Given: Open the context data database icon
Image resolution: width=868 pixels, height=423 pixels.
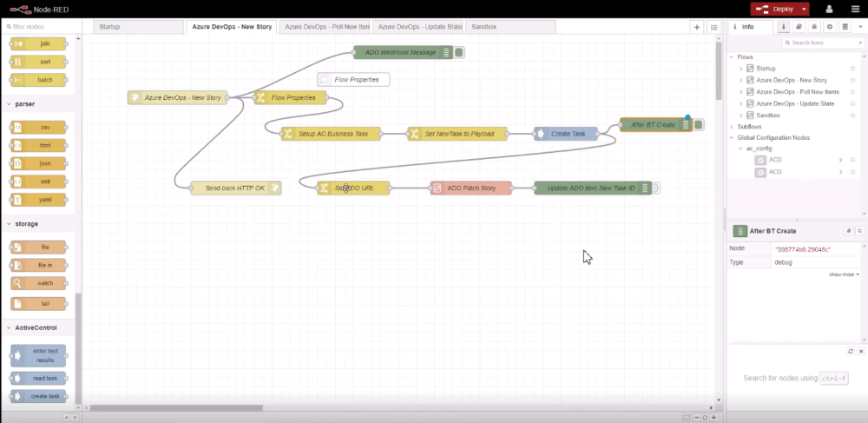Looking at the screenshot, I should pyautogui.click(x=845, y=27).
